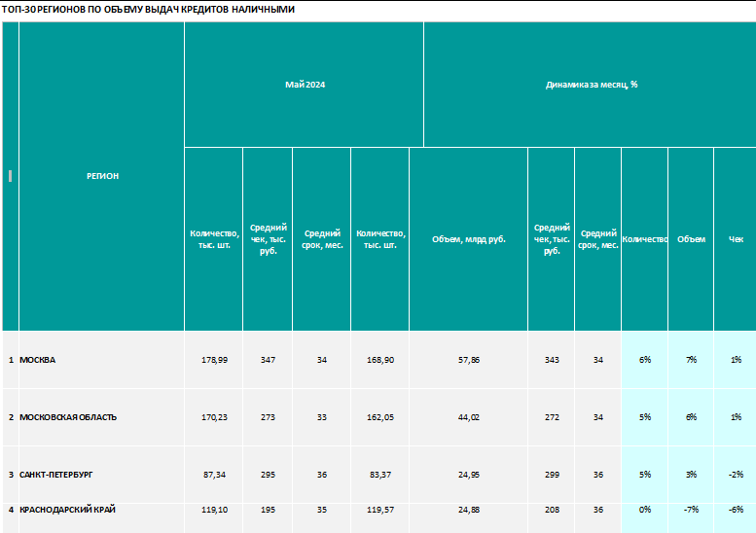Image resolution: width=756 pixels, height=533 pixels.
Task: Select the 'САНКТ-ПЕТЕРБУРГ' region cell
Action: point(102,475)
